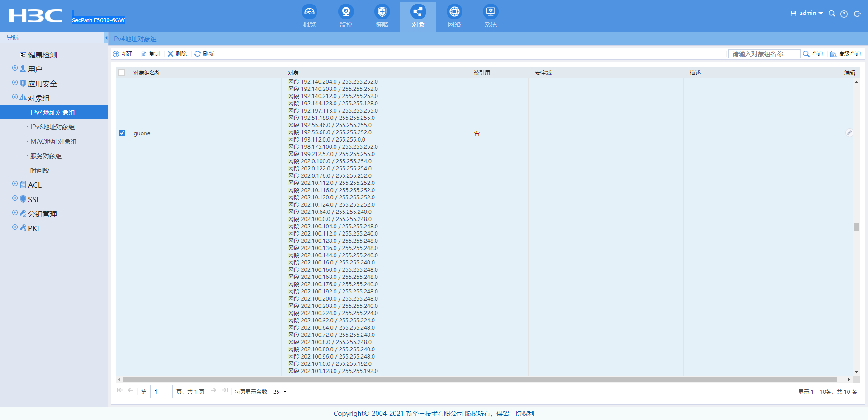
Task: Go to previous page arrow
Action: click(131, 390)
